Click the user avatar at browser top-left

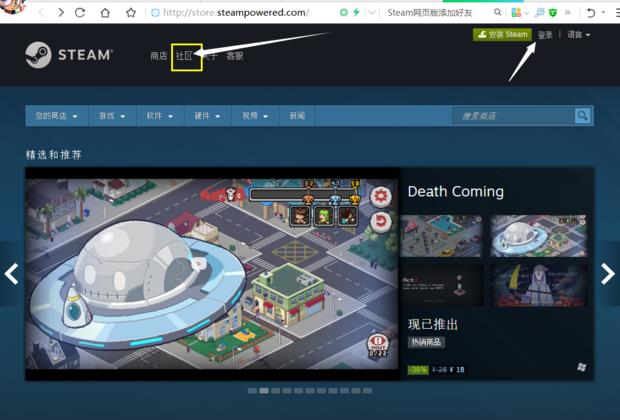pos(14,6)
